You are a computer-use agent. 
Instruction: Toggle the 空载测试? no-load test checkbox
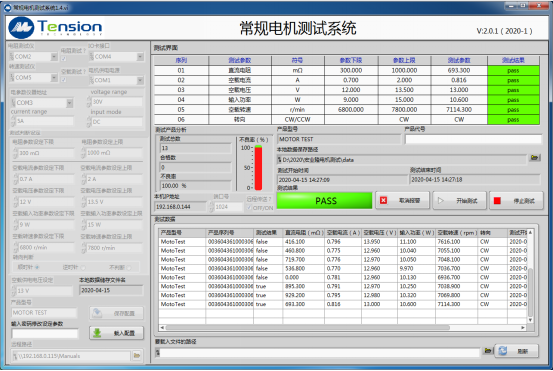[x=63, y=80]
